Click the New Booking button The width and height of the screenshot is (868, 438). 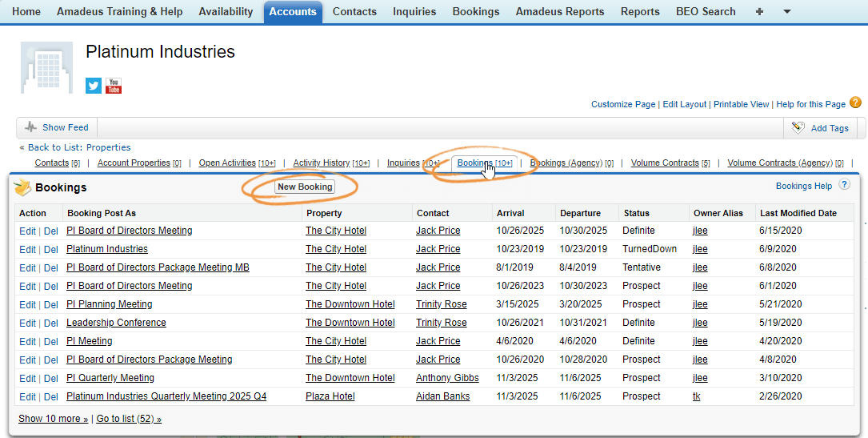305,187
